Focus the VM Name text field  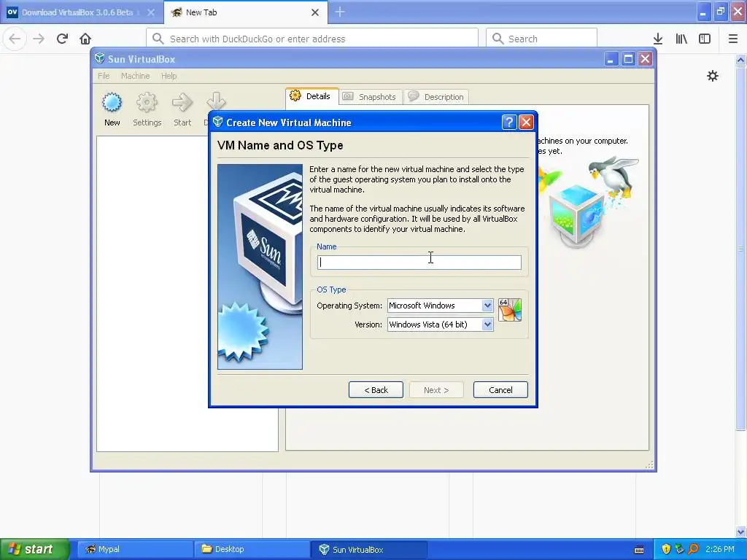[x=419, y=262]
